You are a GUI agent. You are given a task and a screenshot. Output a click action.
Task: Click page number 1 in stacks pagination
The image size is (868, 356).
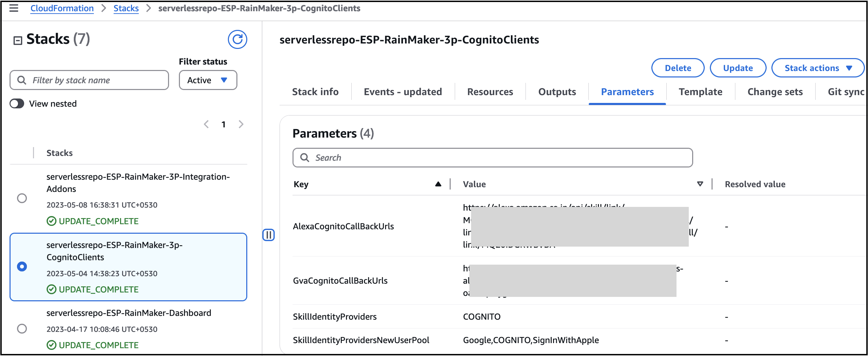pos(223,124)
